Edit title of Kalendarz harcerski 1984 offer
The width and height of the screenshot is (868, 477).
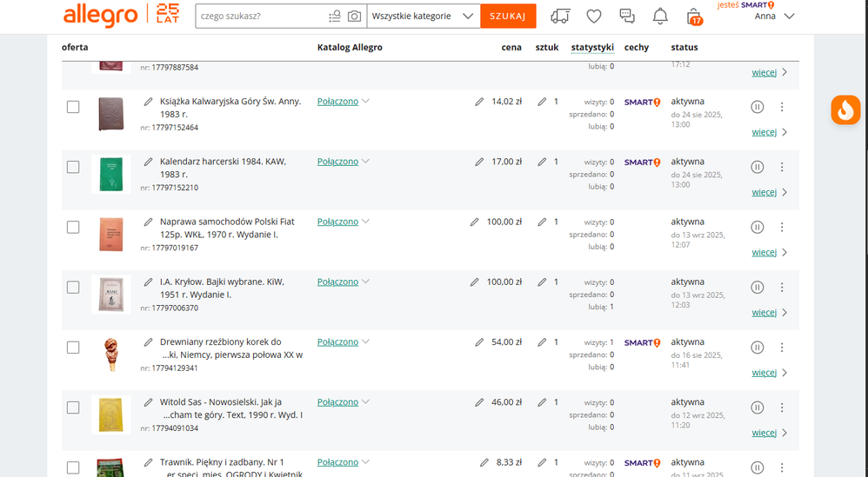[148, 162]
